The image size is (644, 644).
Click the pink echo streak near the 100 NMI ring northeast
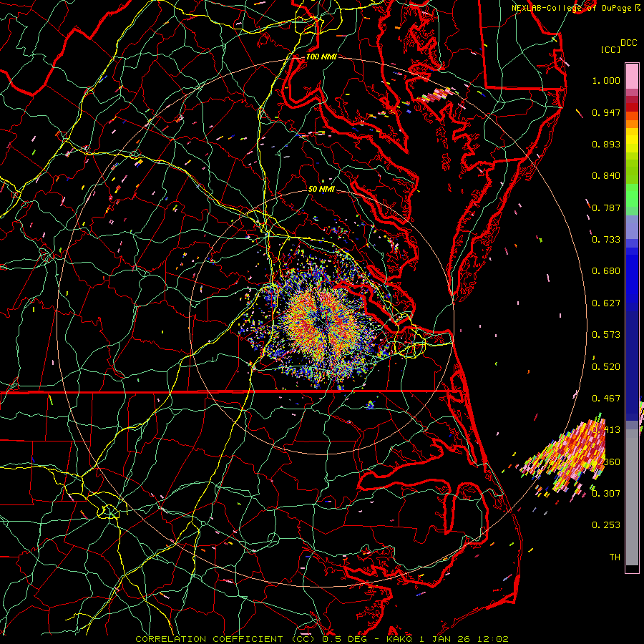tap(437, 96)
